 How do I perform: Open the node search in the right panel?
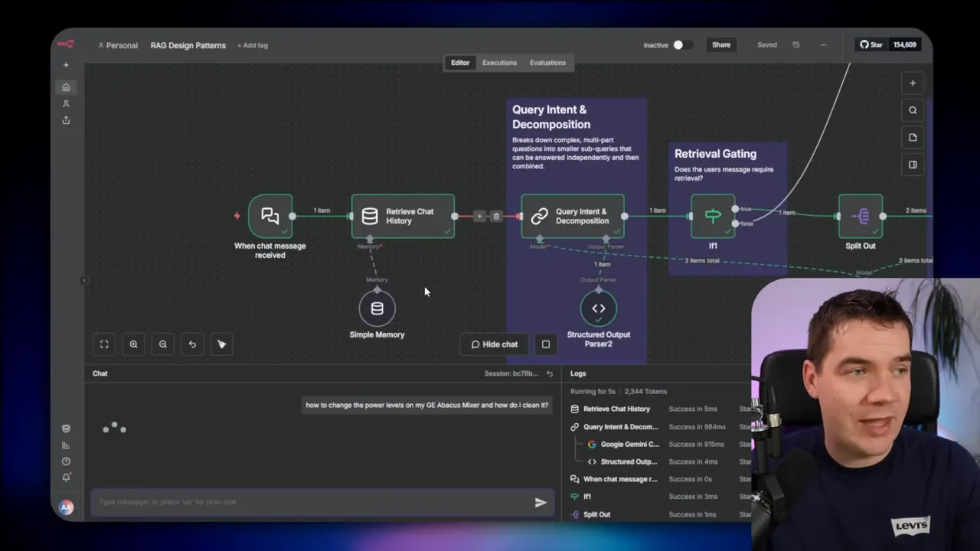point(913,109)
